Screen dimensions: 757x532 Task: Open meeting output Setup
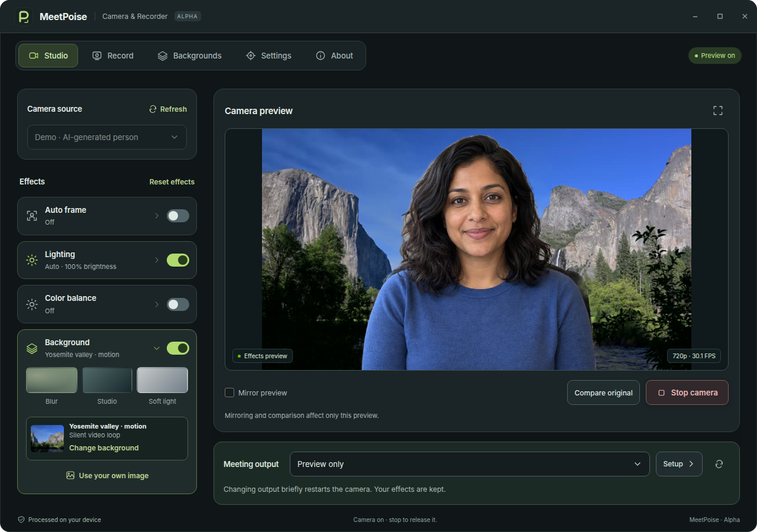(679, 464)
